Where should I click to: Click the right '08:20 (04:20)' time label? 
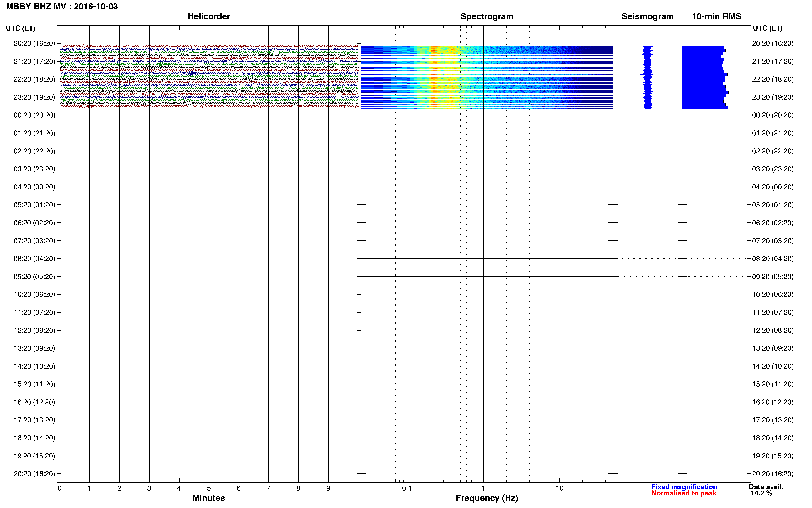[x=773, y=258]
